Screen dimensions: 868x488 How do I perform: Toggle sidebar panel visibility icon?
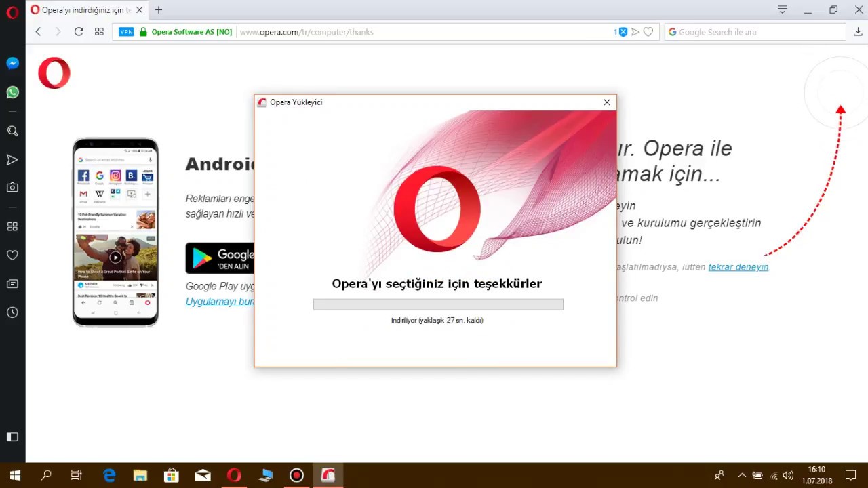click(12, 437)
